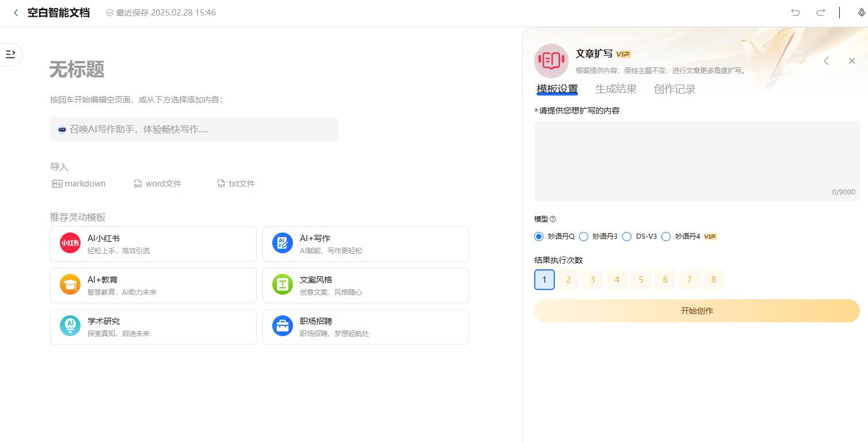
Task: Select the DS-V3 model radio button
Action: (627, 237)
